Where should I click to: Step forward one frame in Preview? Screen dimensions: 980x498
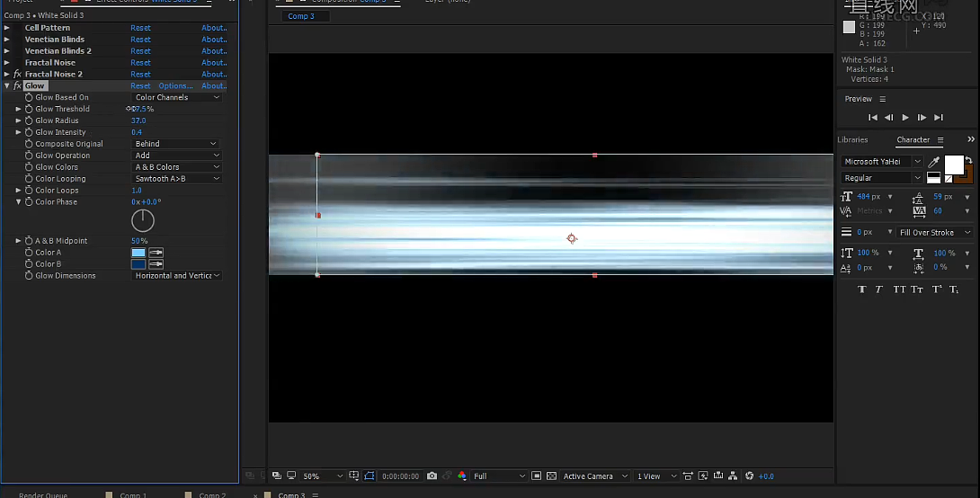point(922,118)
